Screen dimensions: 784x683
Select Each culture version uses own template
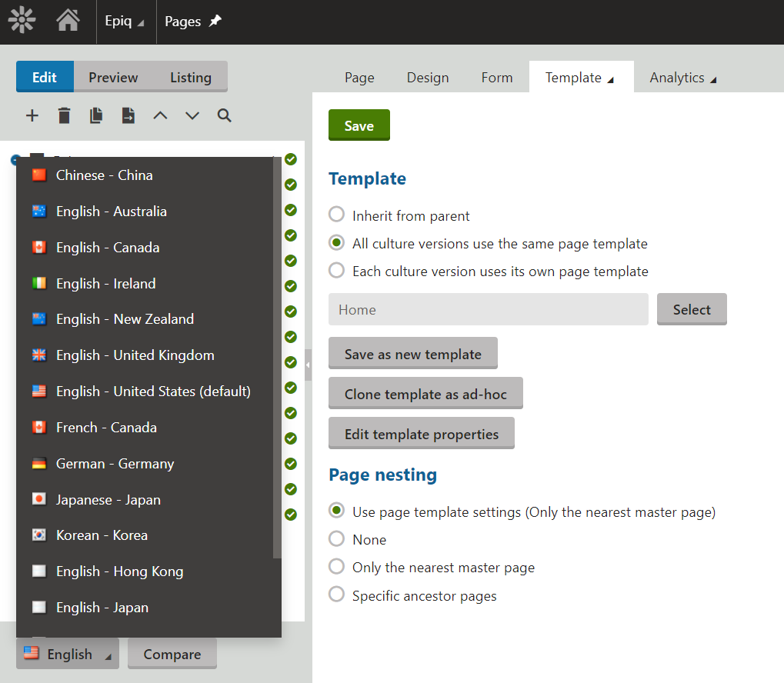click(x=336, y=271)
